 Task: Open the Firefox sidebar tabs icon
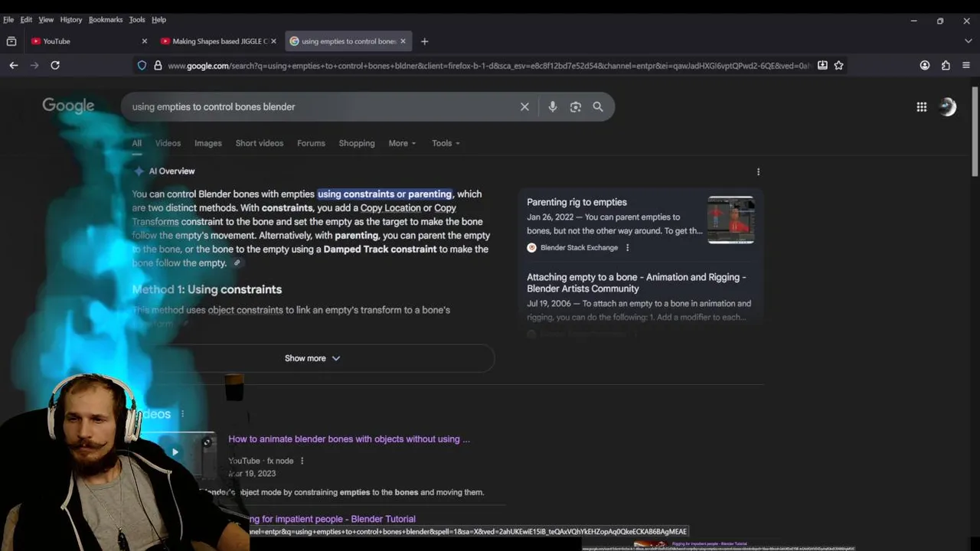point(11,41)
